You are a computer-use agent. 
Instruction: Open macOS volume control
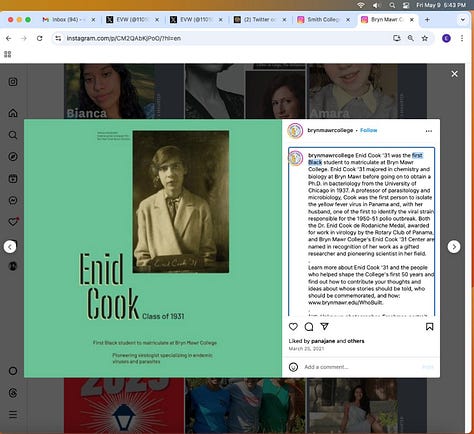point(377,5)
